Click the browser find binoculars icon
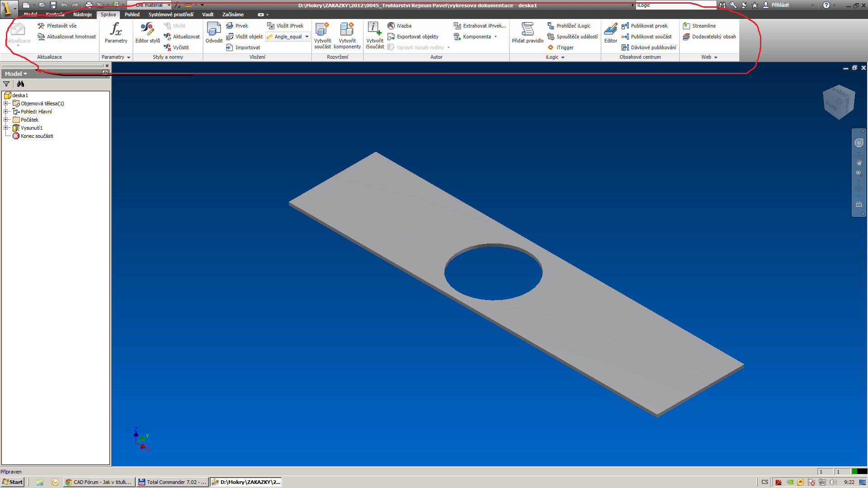The height and width of the screenshot is (488, 868). (x=20, y=84)
